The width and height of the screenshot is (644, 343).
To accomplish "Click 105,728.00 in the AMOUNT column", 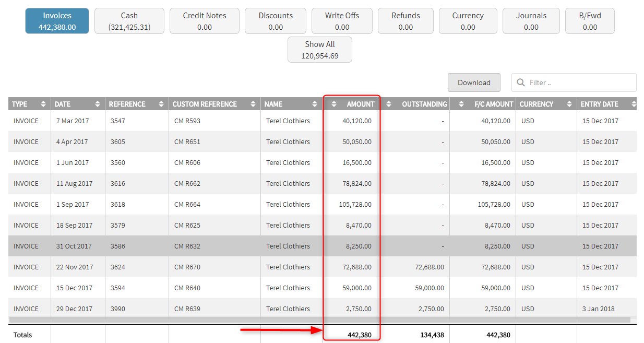I will coord(355,204).
